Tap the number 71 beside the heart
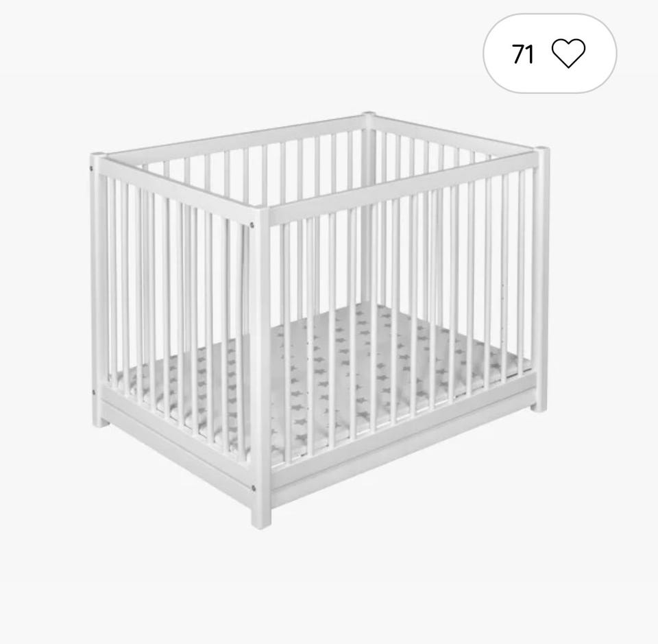 522,54
